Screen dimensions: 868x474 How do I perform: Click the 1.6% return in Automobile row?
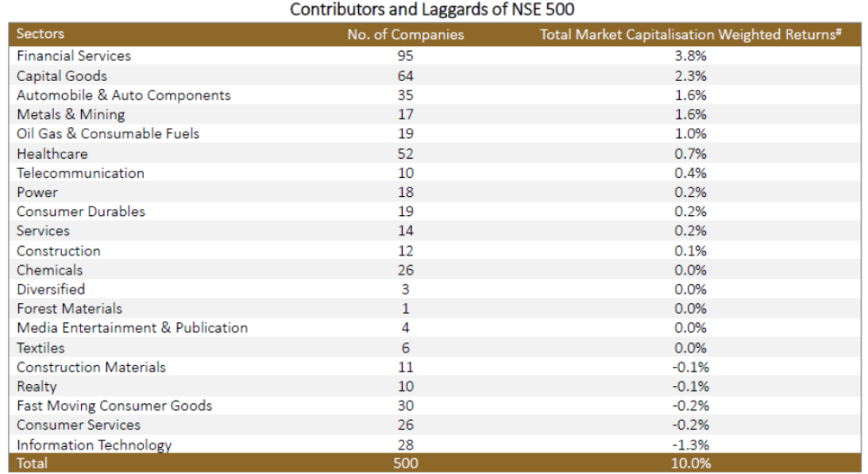pos(690,95)
